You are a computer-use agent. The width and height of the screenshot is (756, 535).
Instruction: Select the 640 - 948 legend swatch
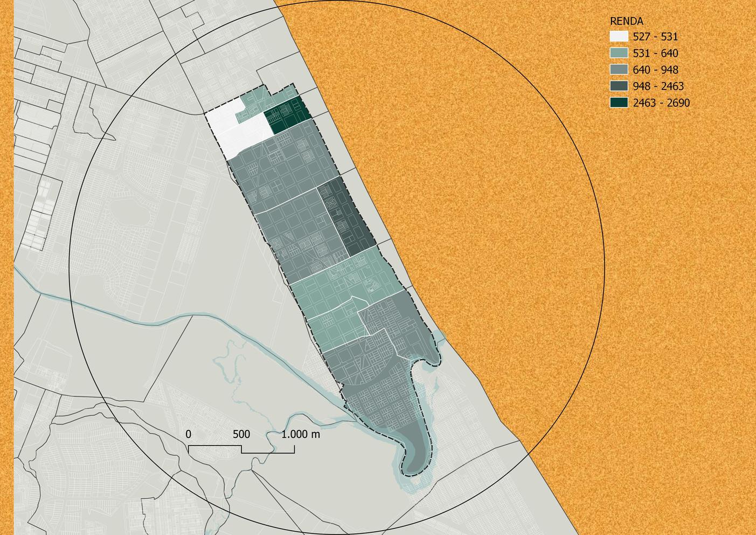[x=619, y=70]
